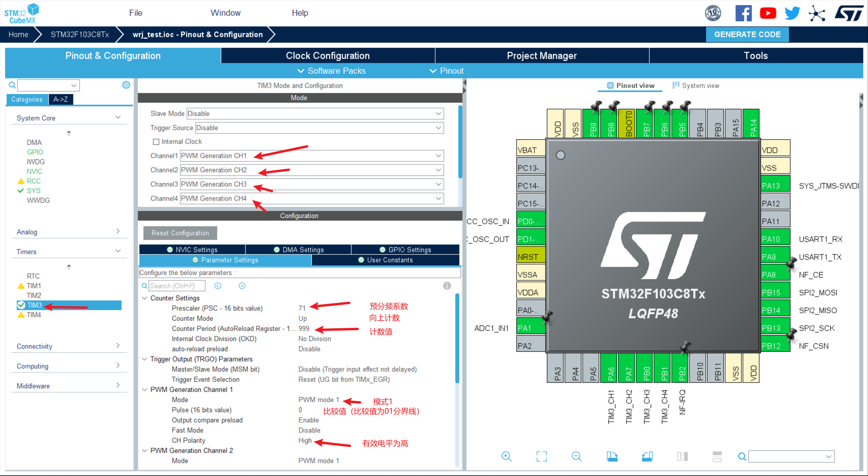This screenshot has height=476, width=868.
Task: Open the NVIC Settings tab
Action: (x=192, y=250)
